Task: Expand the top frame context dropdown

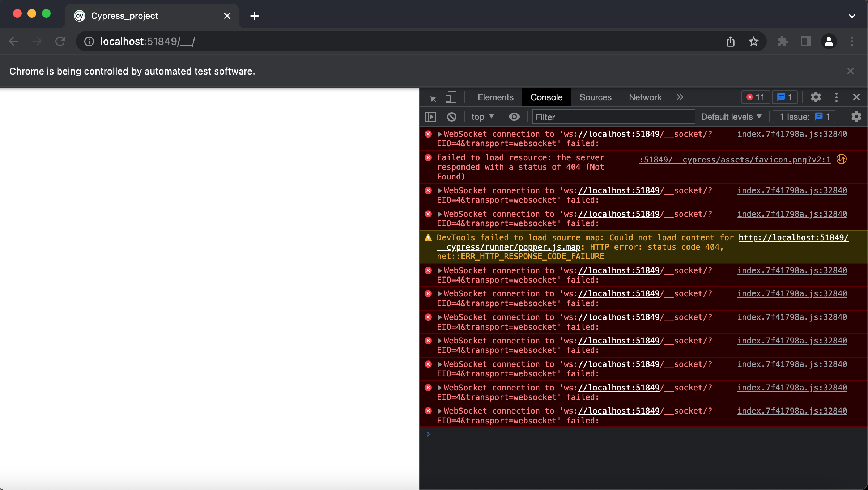Action: (482, 117)
